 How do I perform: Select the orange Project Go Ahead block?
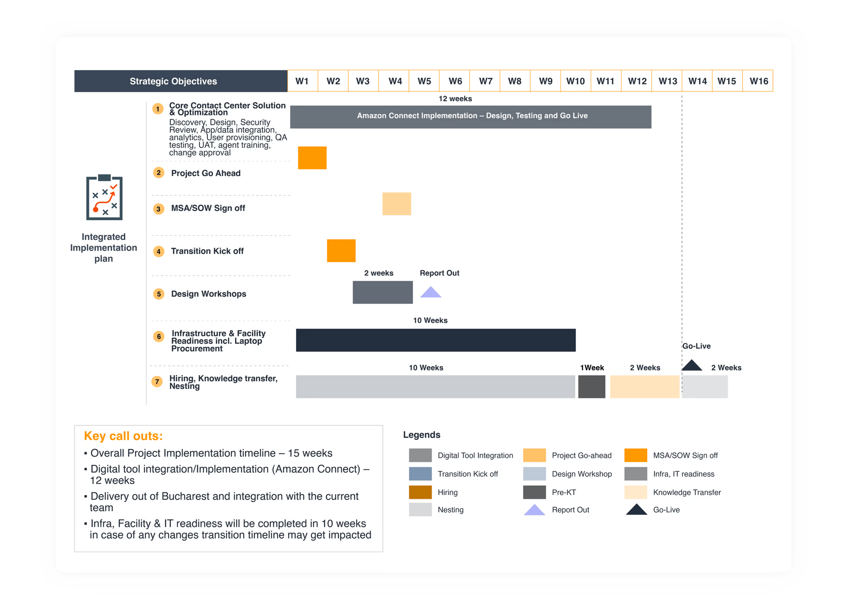coord(312,158)
